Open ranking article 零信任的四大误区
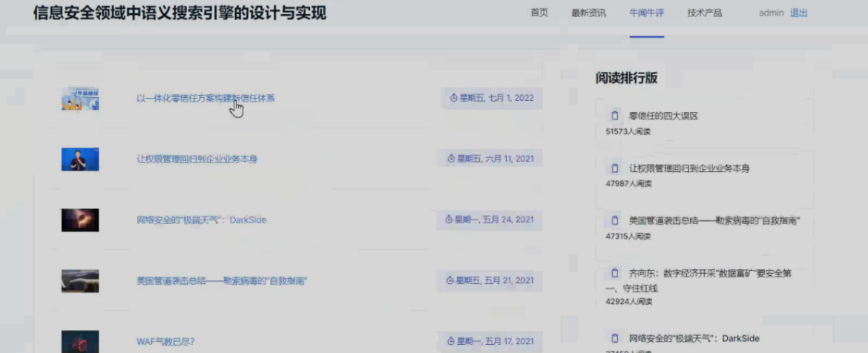This screenshot has width=868, height=353. click(664, 116)
